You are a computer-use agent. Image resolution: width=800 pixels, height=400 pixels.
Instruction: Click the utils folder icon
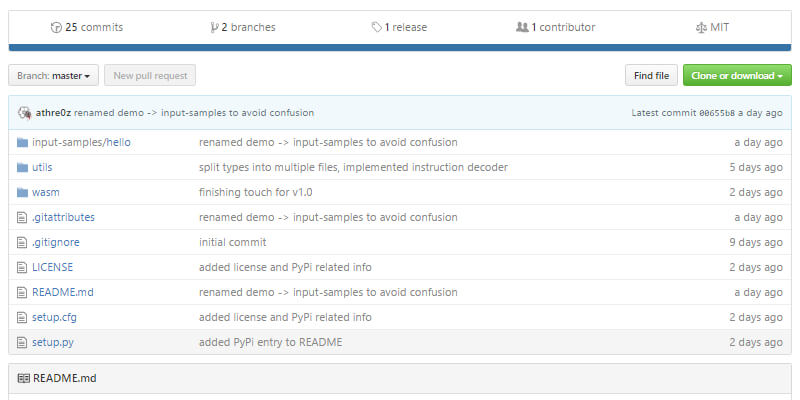(x=22, y=167)
